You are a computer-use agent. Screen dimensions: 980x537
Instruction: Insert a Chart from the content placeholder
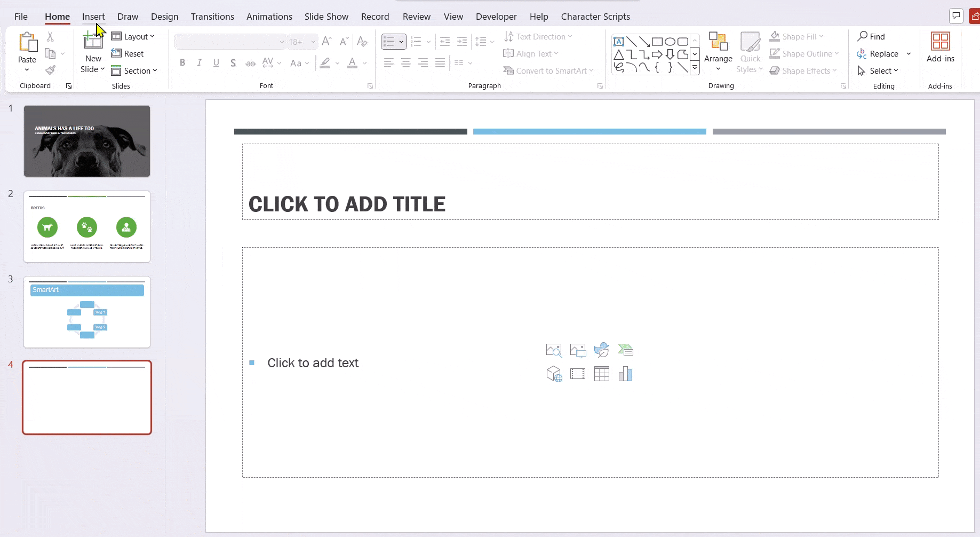(626, 374)
